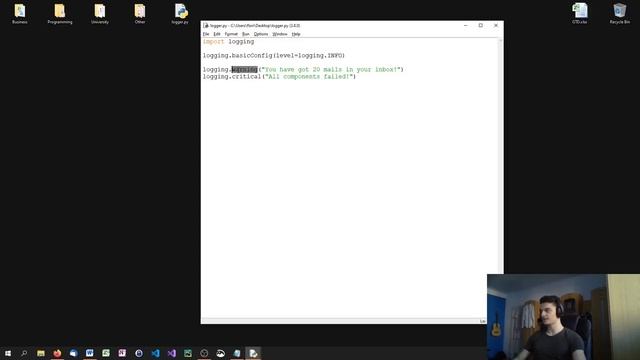This screenshot has width=640, height=360.
Task: Open File Explorer from taskbar
Action: tap(41, 353)
